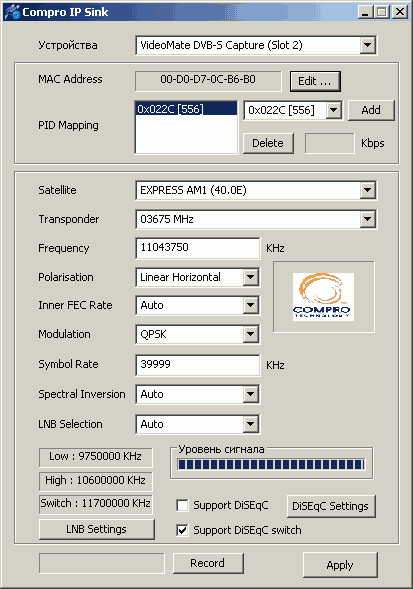The image size is (413, 589).
Task: Click the Frequency input field
Action: point(198,248)
